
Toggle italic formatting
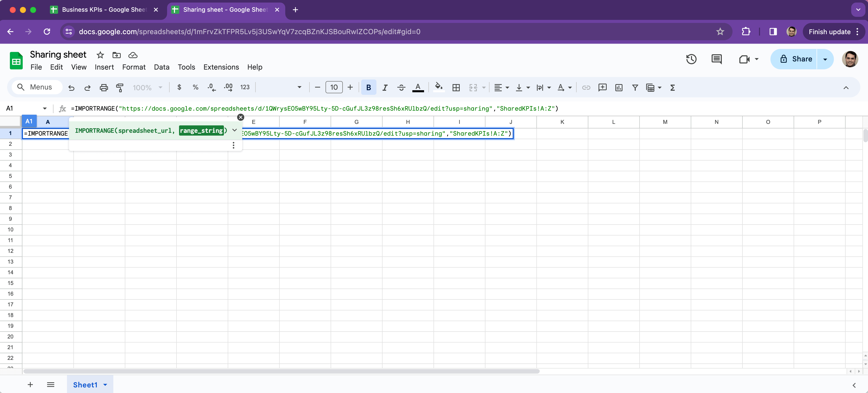point(385,88)
